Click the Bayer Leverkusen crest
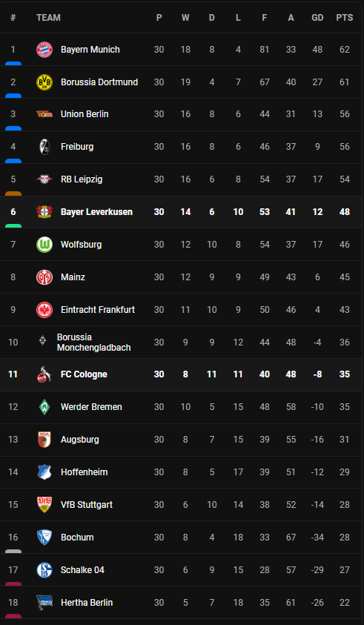 [x=44, y=211]
